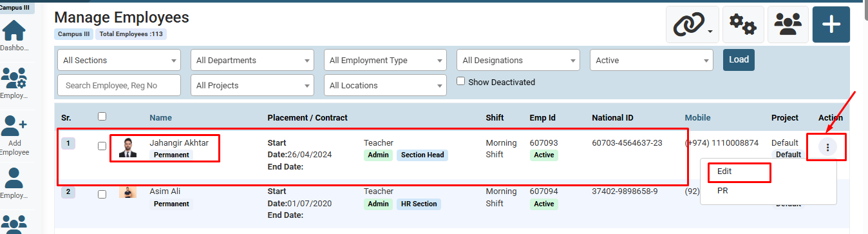The width and height of the screenshot is (868, 234).
Task: Open the single-person Employee sidebar icon
Action: point(14,177)
